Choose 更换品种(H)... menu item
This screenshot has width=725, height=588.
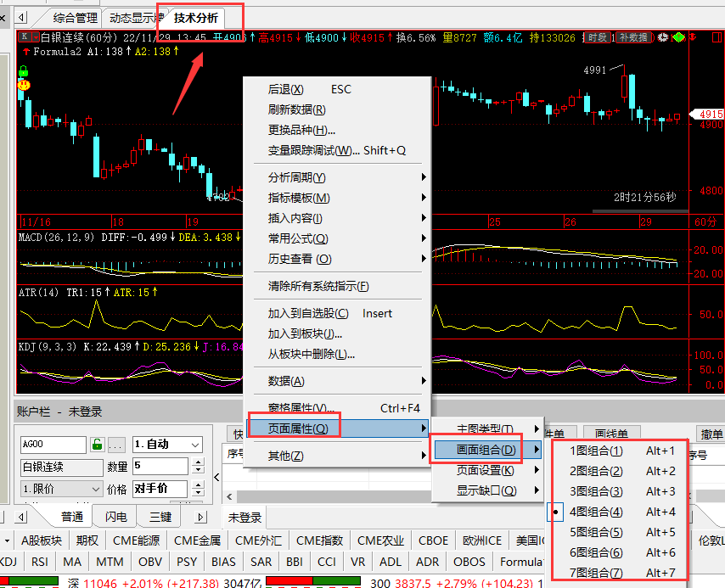(x=338, y=130)
